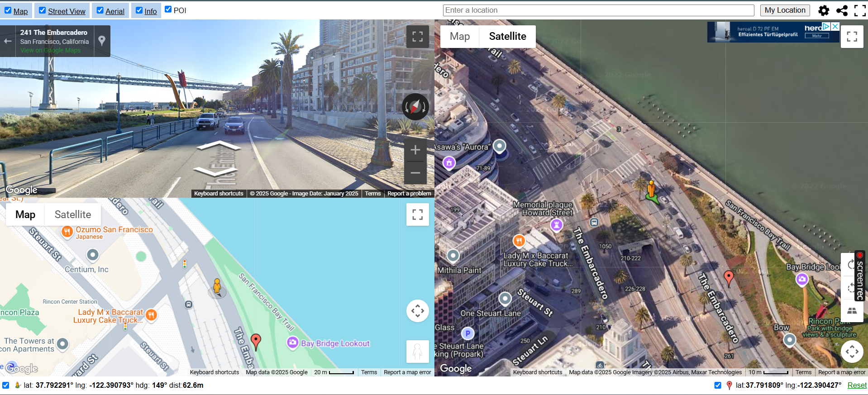
Task: Toggle the pegman coordinates checkbox in status bar
Action: pos(5,385)
